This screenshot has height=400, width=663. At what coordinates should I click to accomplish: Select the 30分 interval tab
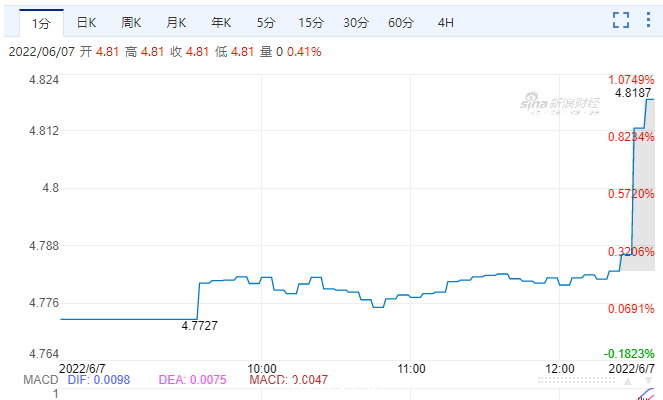point(356,23)
